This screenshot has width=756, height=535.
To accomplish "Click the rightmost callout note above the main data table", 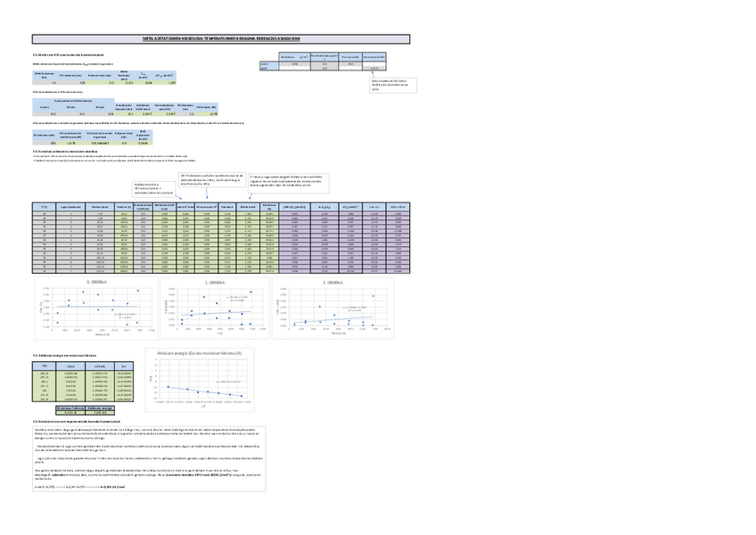I will tap(289, 184).
